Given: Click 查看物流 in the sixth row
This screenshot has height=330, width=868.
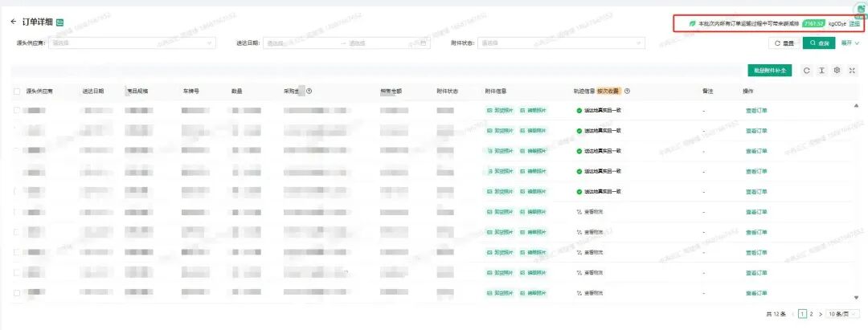Looking at the screenshot, I should click(x=590, y=212).
